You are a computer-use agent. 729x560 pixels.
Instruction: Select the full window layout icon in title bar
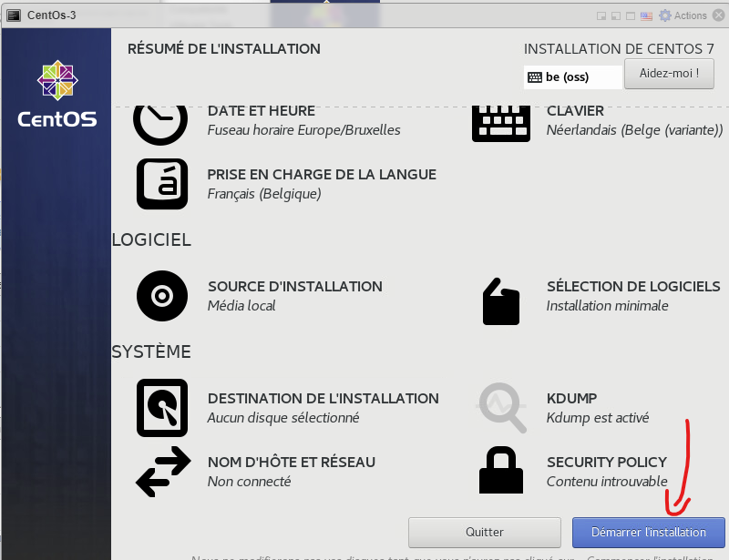click(631, 16)
